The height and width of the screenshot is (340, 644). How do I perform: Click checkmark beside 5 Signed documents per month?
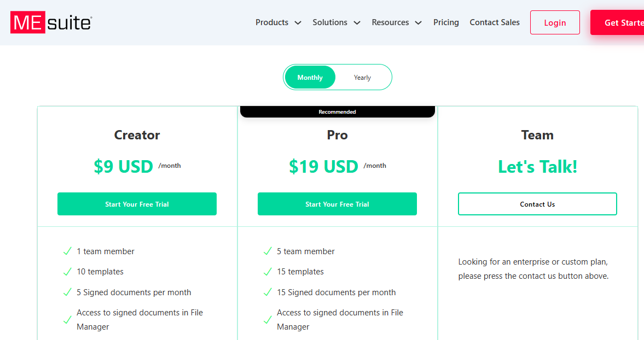click(x=67, y=292)
